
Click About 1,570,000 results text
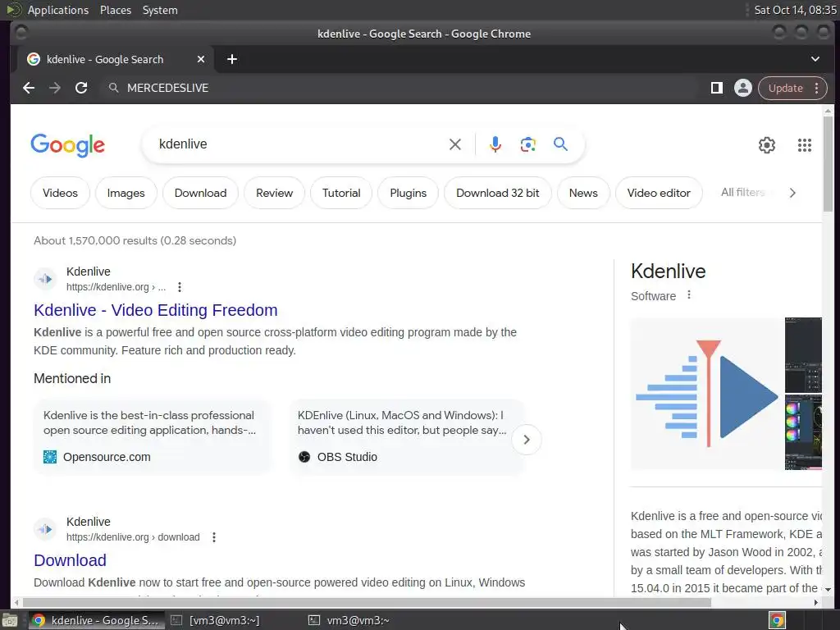coord(135,240)
